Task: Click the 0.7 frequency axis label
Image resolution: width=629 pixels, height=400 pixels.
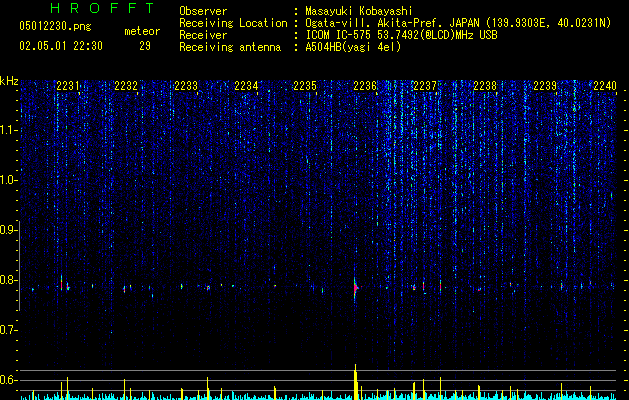Action: click(x=8, y=330)
